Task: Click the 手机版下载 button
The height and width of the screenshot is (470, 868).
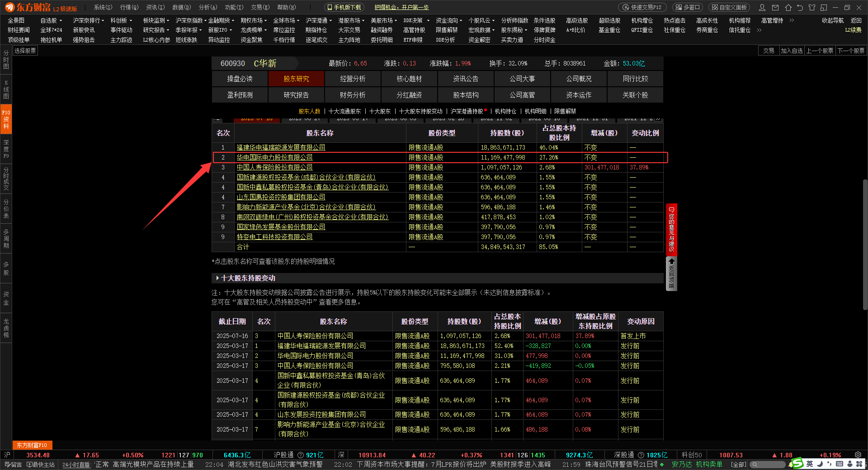Action: [344, 7]
